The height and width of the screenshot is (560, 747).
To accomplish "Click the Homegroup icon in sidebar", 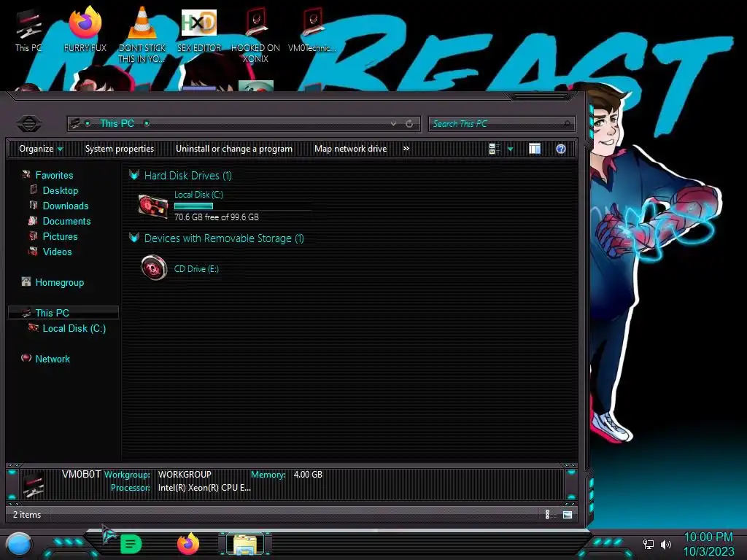I will click(x=26, y=281).
